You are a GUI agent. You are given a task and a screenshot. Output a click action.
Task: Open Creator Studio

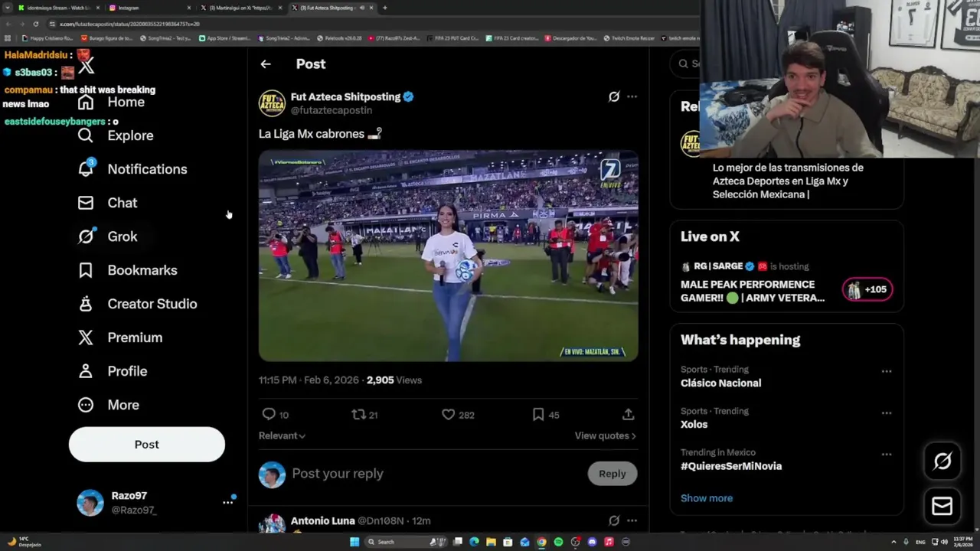tap(137, 304)
